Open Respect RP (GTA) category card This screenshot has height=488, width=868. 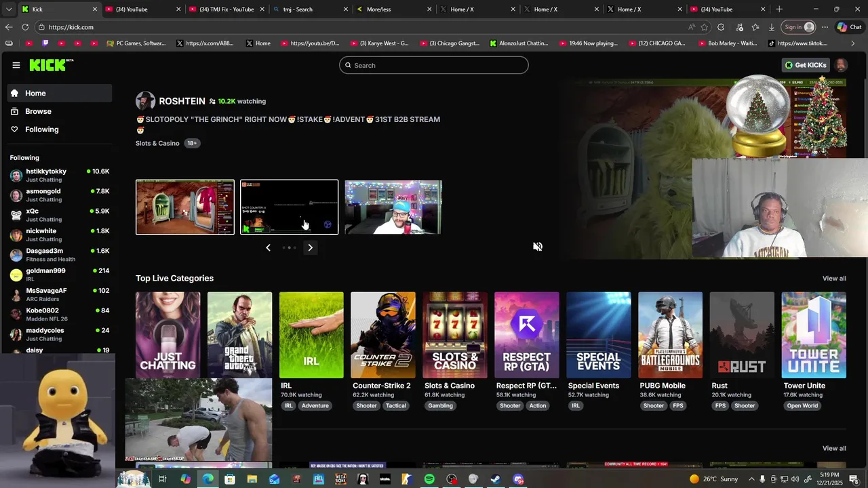pos(527,335)
